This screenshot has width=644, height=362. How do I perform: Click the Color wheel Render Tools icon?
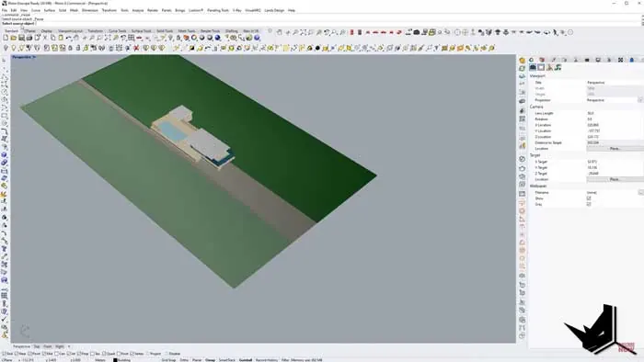pos(194,38)
